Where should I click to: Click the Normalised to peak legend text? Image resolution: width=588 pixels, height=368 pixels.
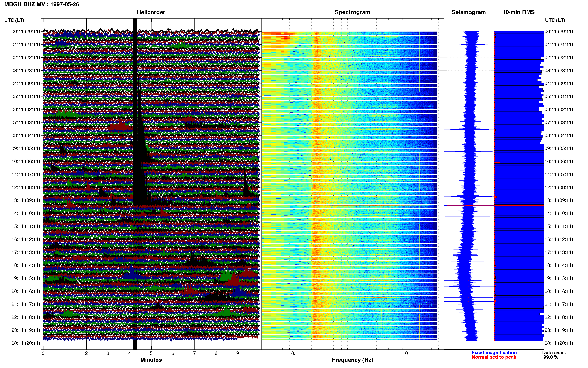494,357
